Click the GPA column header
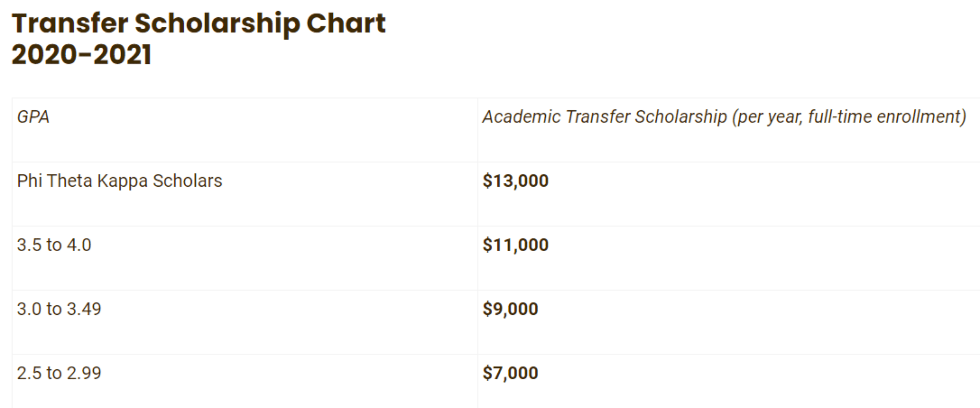Screen dimensions: 980x408 click(33, 117)
